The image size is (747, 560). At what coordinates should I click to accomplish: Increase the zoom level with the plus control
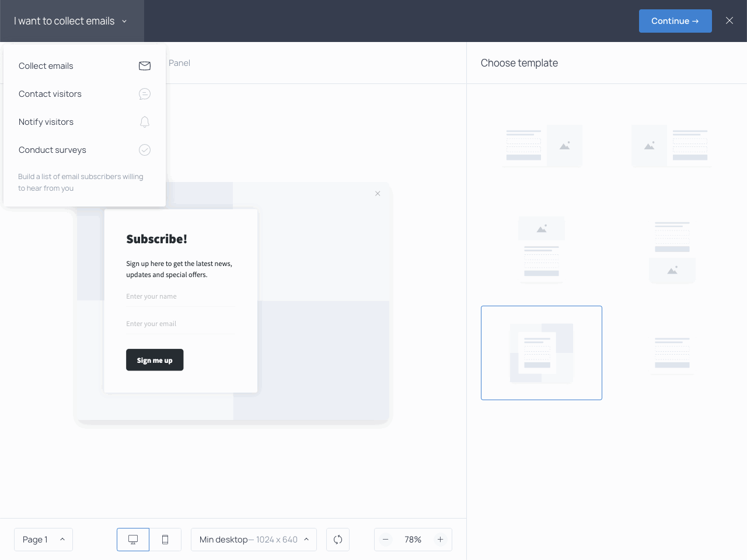coord(440,540)
